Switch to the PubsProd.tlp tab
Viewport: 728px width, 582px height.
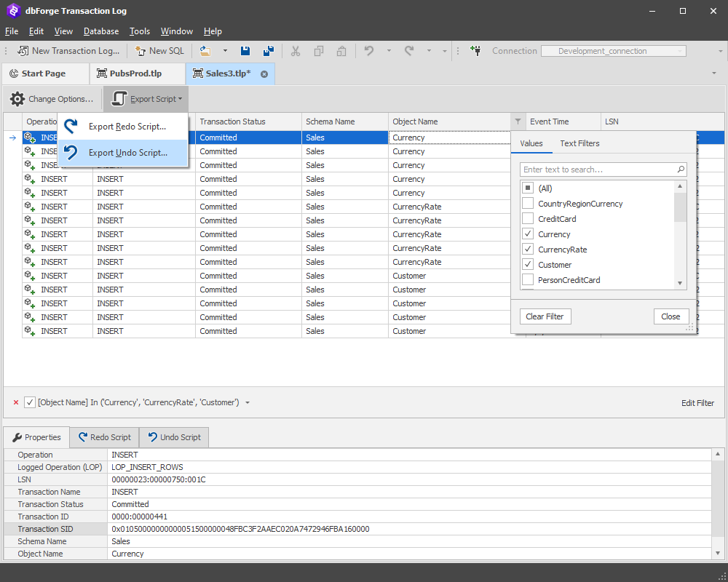[137, 73]
